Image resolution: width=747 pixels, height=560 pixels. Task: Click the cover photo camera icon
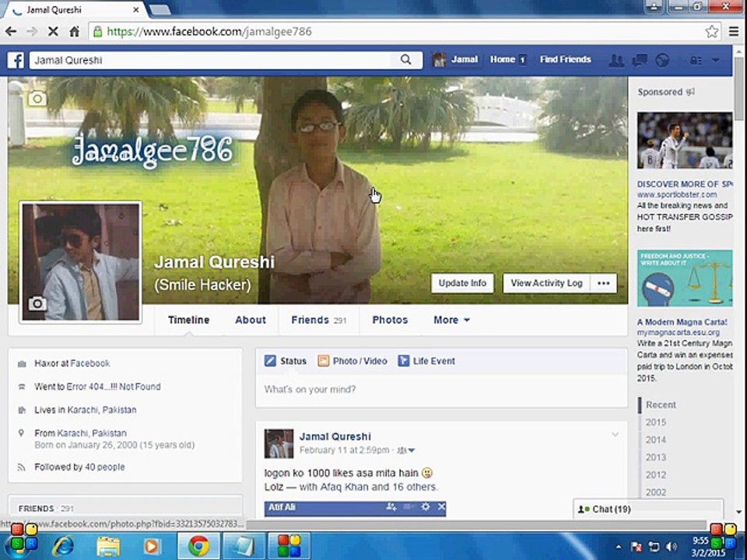37,99
